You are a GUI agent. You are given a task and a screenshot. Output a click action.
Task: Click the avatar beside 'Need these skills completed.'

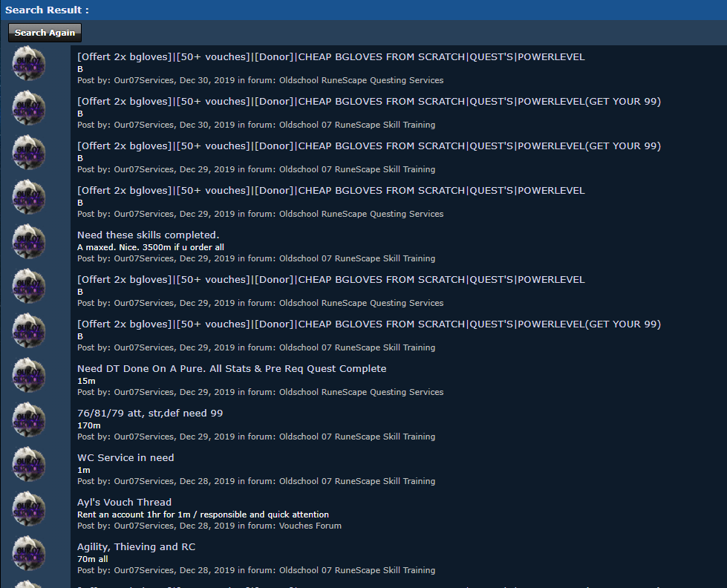29,241
